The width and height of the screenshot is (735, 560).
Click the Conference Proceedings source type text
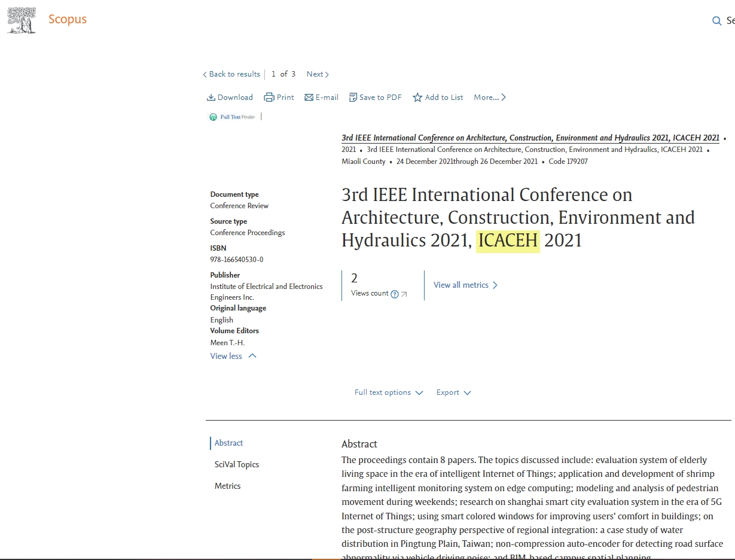click(248, 233)
